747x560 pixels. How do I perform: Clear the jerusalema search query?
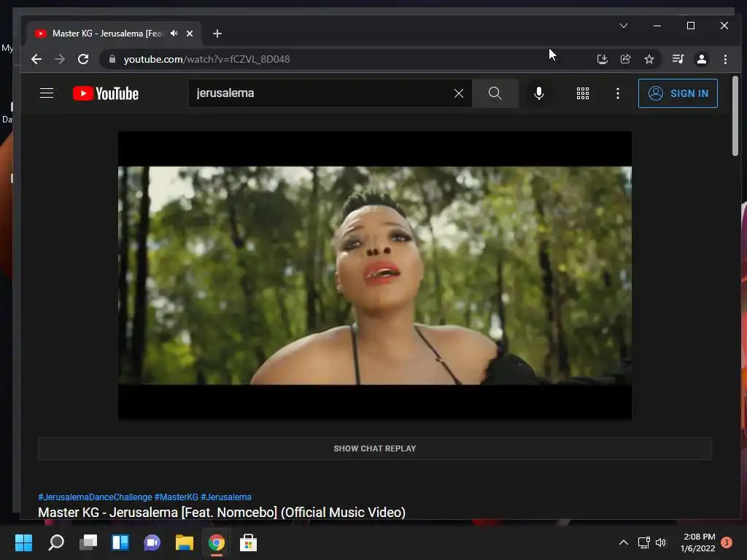458,93
